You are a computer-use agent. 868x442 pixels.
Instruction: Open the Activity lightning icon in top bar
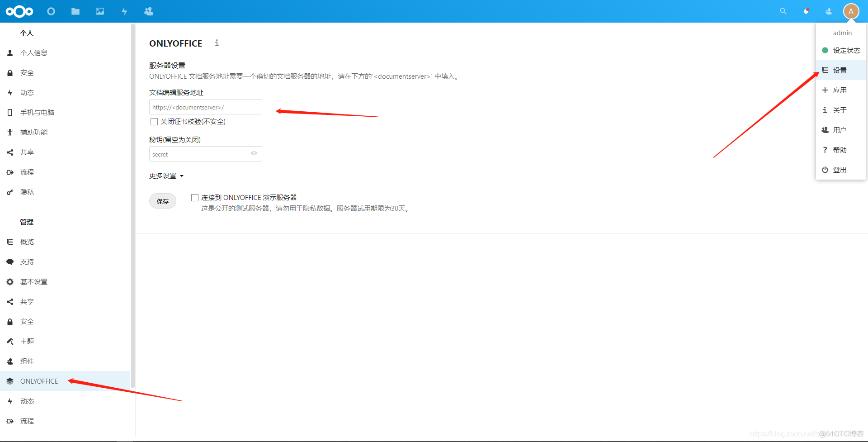[124, 11]
